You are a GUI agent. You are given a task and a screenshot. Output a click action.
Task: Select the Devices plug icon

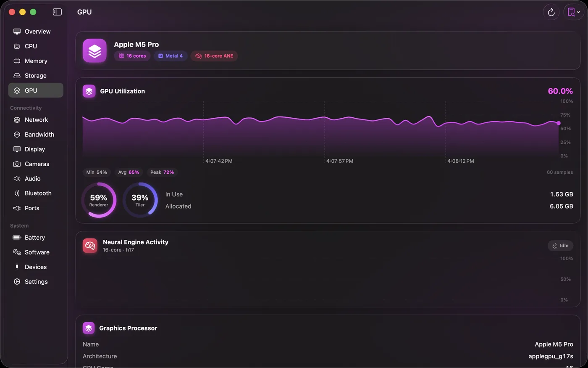coord(17,267)
